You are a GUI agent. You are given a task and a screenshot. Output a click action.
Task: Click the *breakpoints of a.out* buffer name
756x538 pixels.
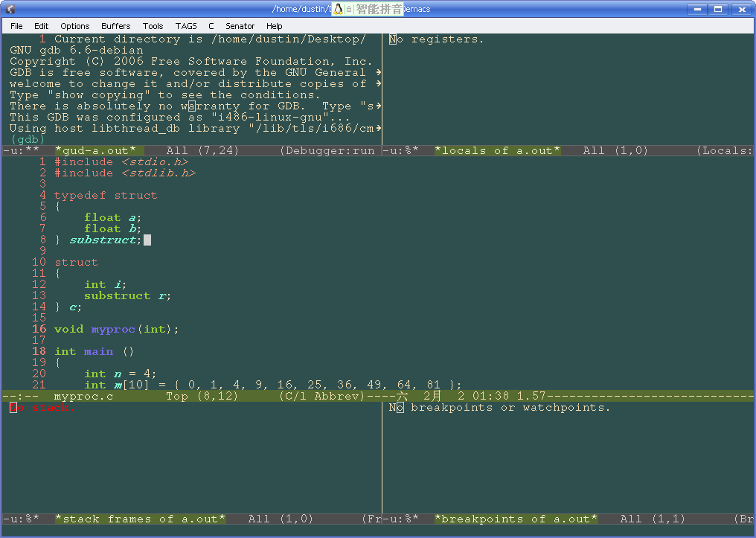point(516,519)
